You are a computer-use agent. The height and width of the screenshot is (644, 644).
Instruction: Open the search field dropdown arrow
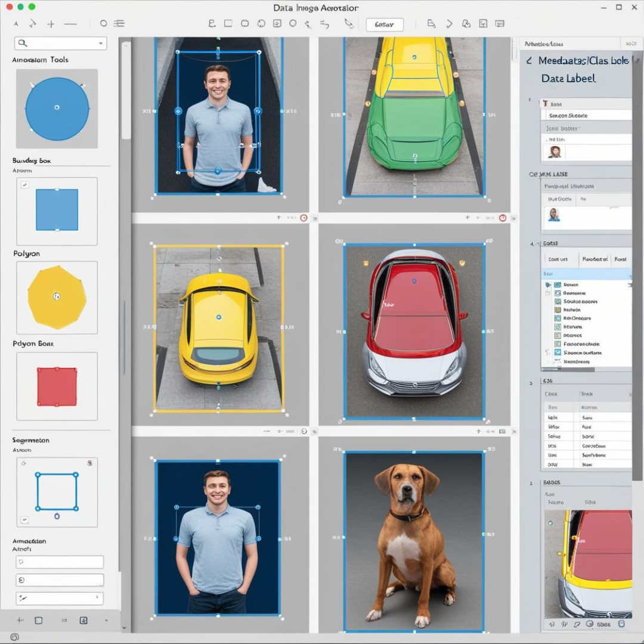(x=100, y=44)
